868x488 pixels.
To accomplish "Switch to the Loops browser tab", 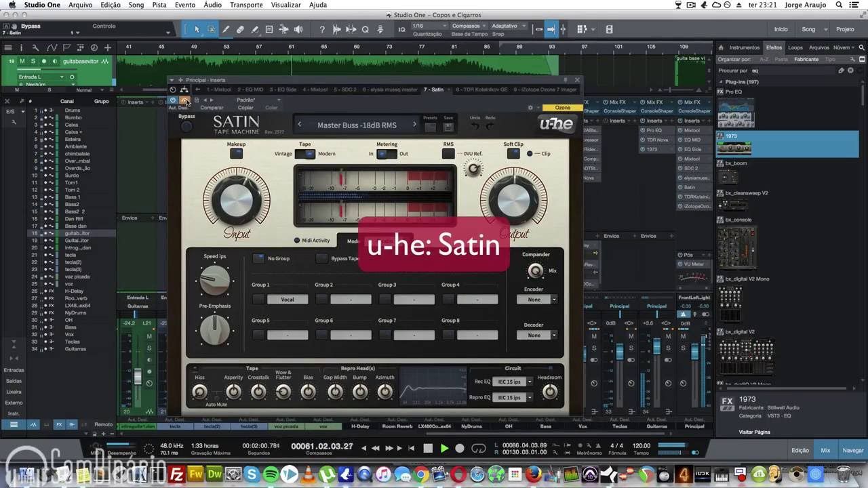I will point(795,47).
